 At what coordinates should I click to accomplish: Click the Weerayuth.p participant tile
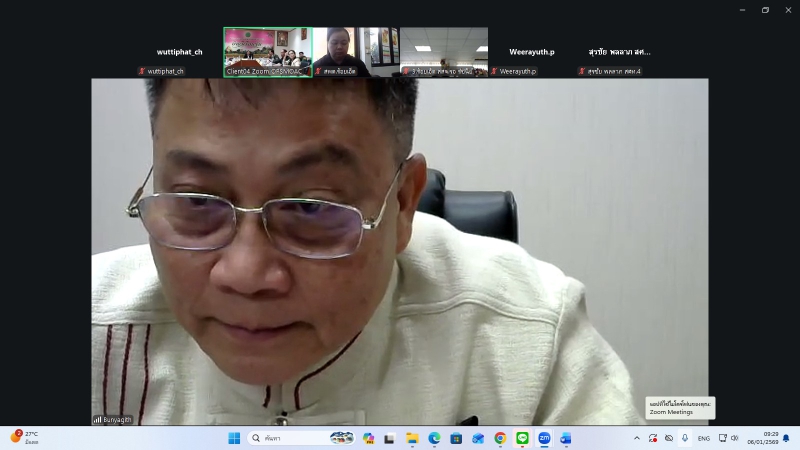click(531, 52)
